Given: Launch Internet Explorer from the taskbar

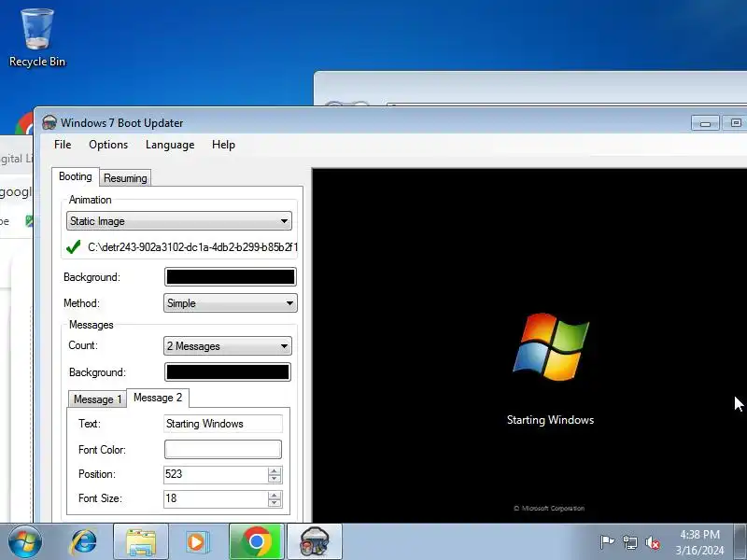Looking at the screenshot, I should click(83, 542).
